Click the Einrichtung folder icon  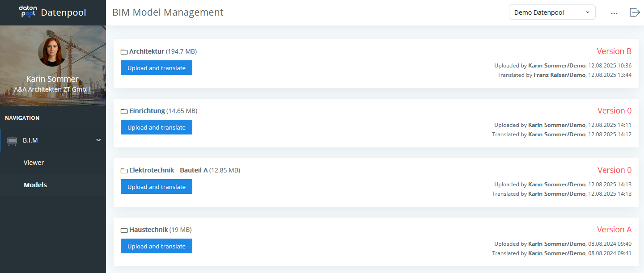click(x=124, y=111)
